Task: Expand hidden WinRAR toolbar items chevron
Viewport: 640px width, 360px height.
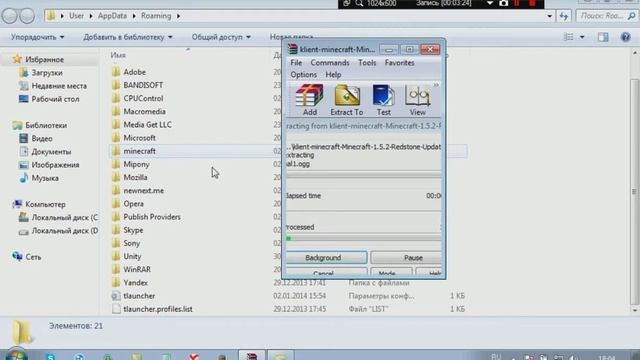Action: pyautogui.click(x=436, y=85)
